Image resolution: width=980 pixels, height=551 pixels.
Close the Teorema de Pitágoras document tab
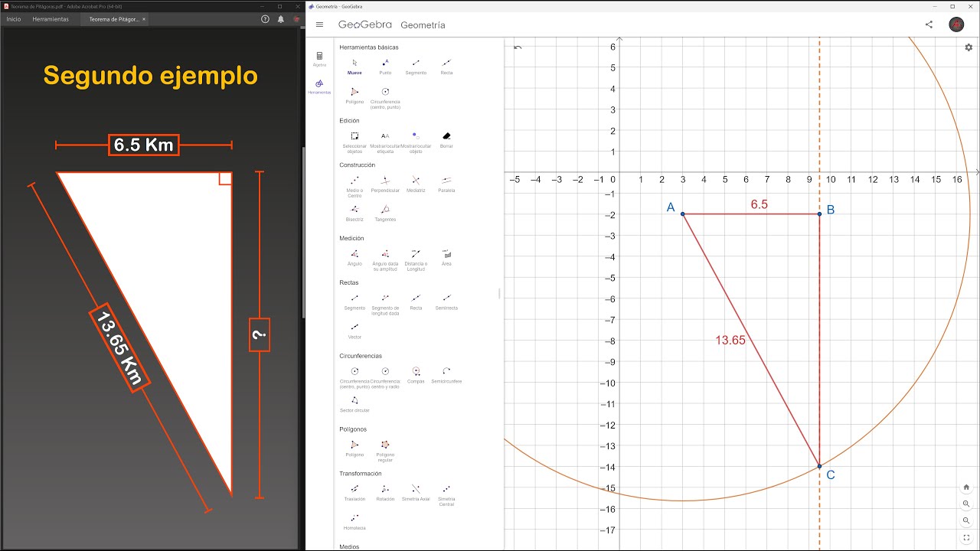[144, 19]
